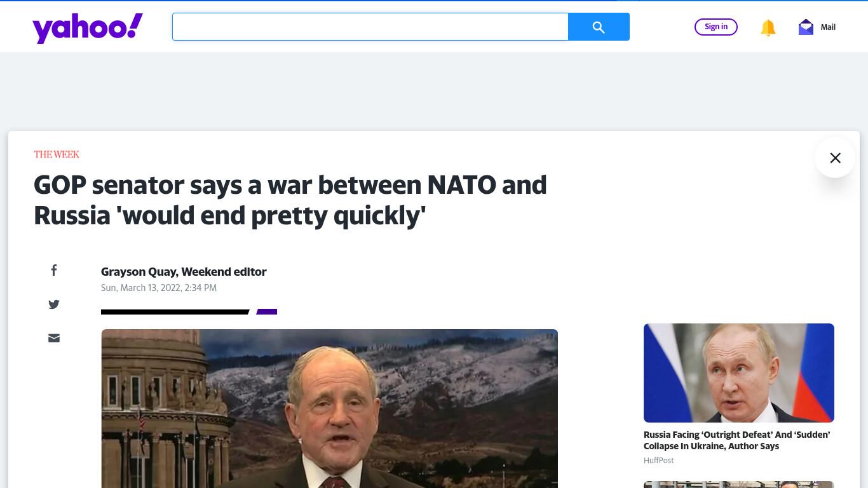Click the HuffPost source label

pyautogui.click(x=659, y=460)
